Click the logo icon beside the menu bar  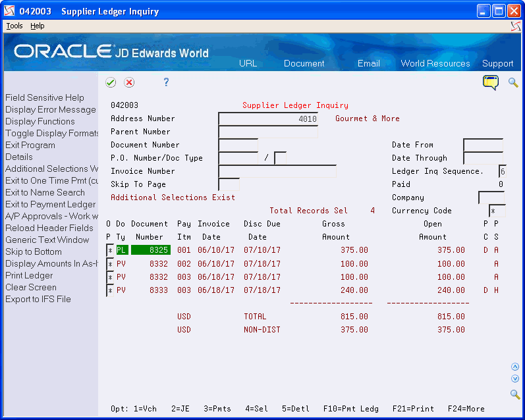coord(516,26)
